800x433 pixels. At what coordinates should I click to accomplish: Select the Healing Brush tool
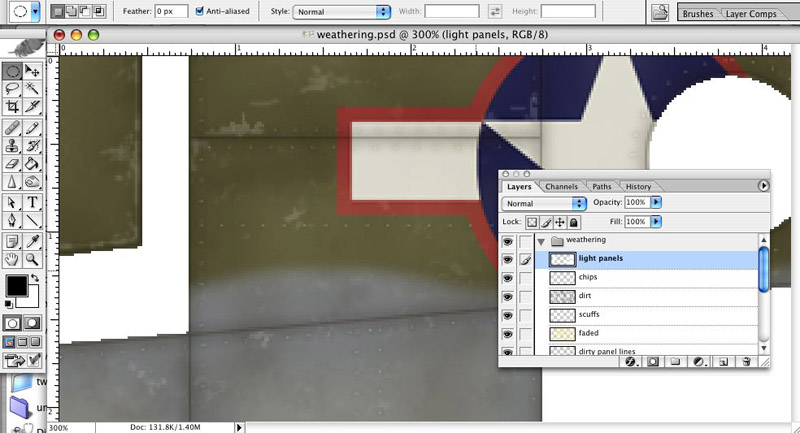tap(12, 128)
